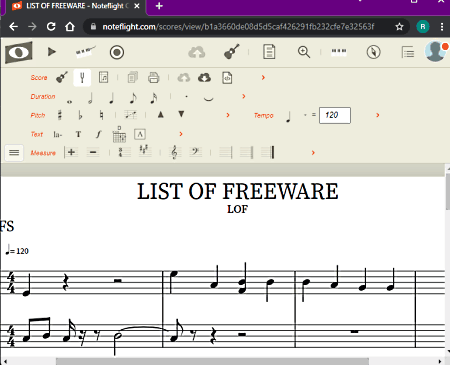The height and width of the screenshot is (365, 450).
Task: Apply natural accidental
Action: 101,115
